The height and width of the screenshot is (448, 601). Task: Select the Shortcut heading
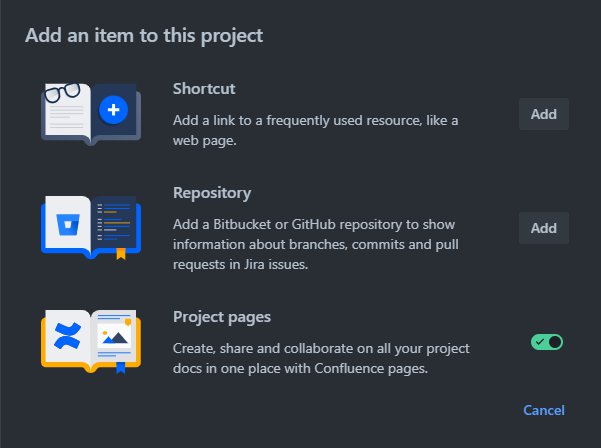[204, 89]
